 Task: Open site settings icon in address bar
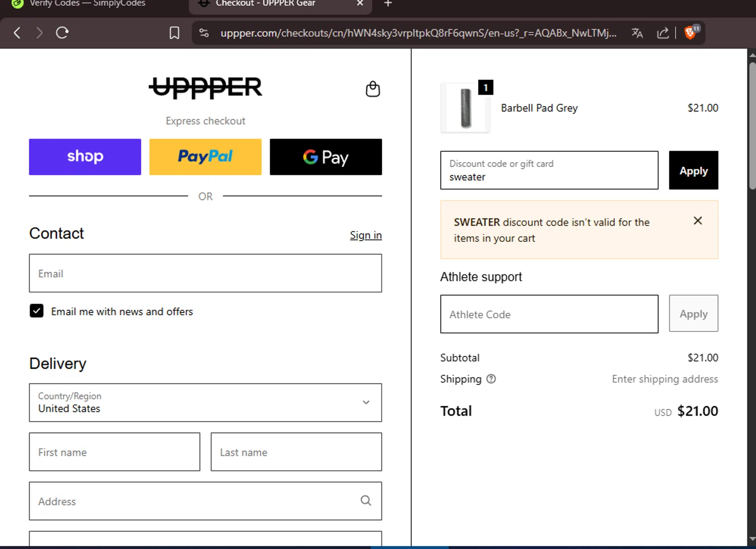(x=204, y=33)
